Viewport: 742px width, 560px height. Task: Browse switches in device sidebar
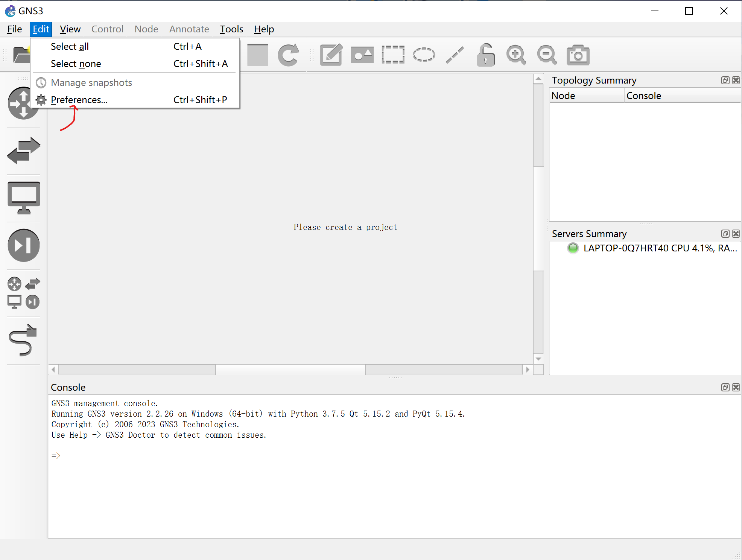click(x=23, y=151)
